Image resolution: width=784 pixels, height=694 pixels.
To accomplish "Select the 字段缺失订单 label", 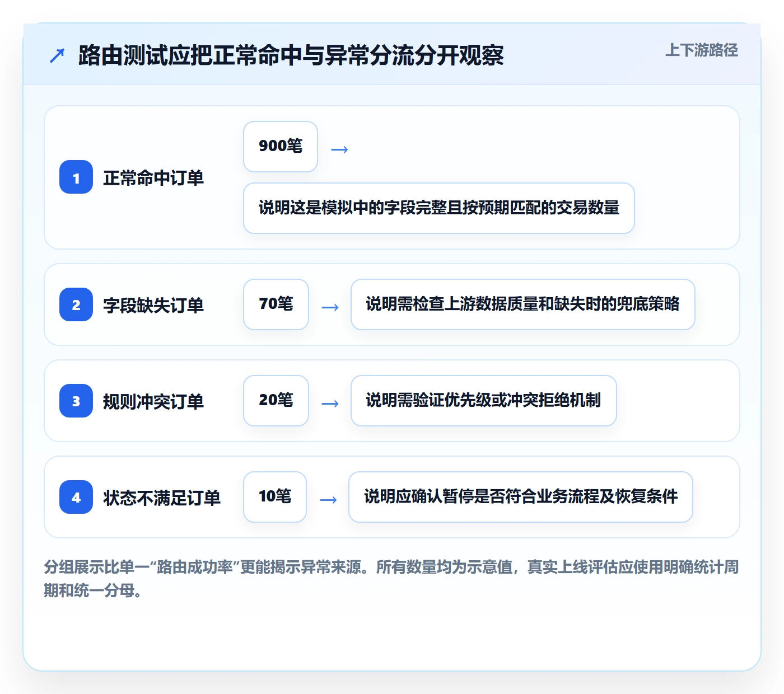I will [x=153, y=306].
